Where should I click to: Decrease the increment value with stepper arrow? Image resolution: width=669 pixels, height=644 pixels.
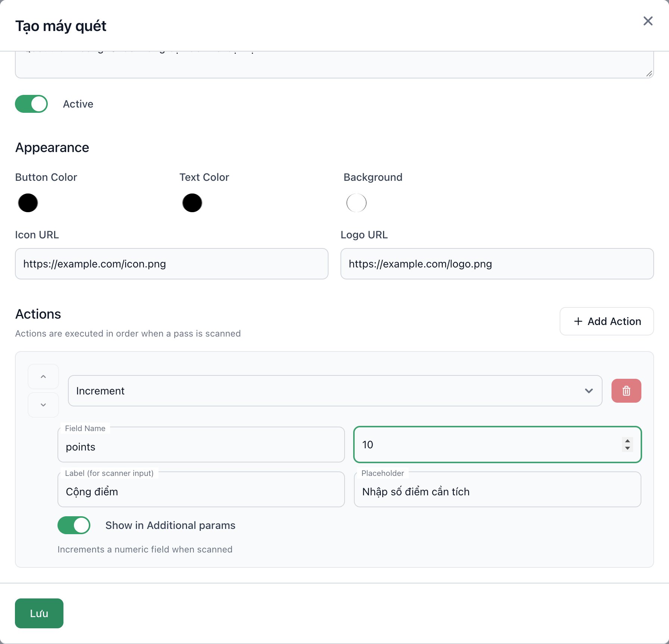pos(628,448)
